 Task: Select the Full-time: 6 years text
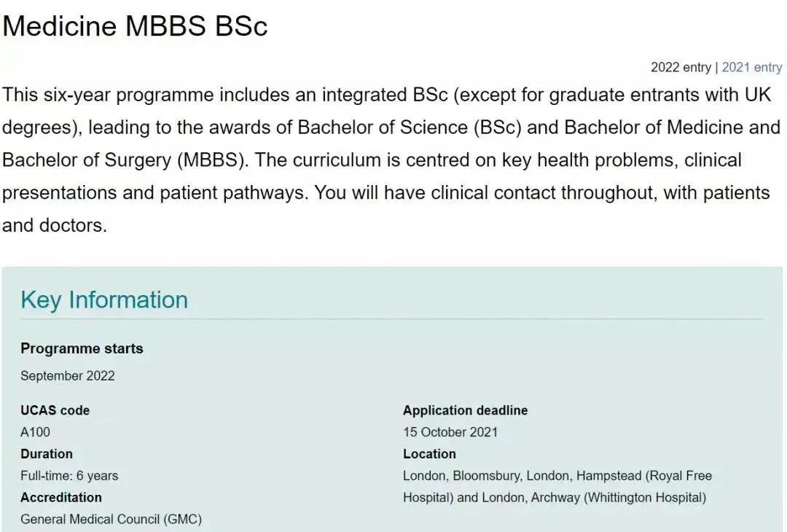[69, 475]
